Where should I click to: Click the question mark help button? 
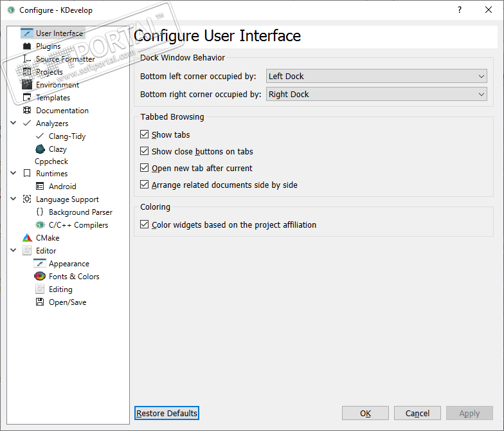pyautogui.click(x=459, y=10)
